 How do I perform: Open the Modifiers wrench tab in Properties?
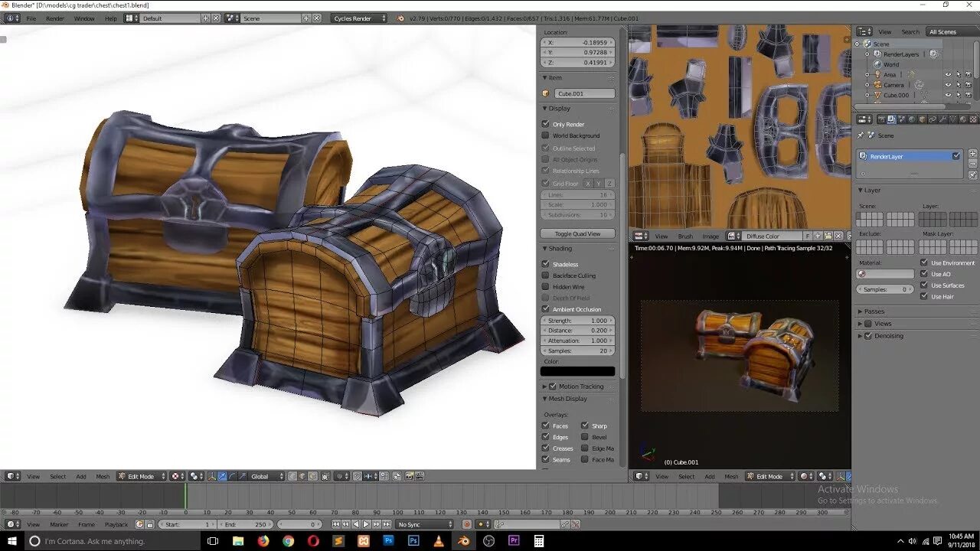[x=942, y=119]
